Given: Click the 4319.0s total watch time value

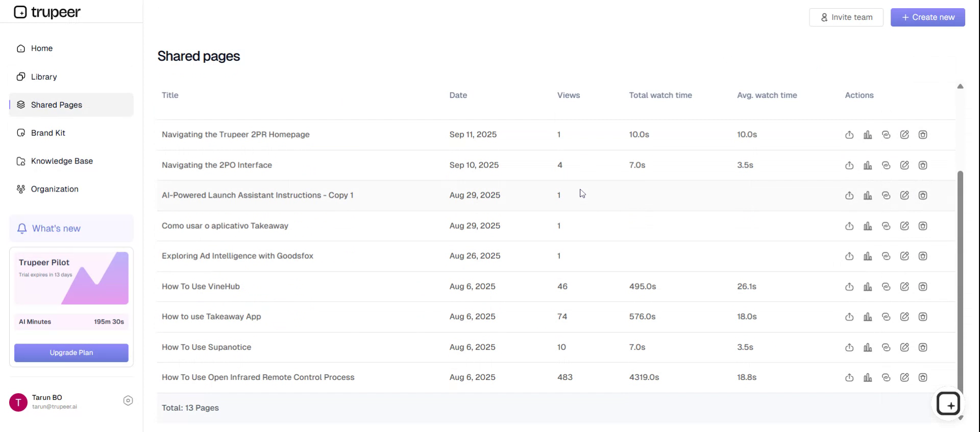Looking at the screenshot, I should 644,377.
